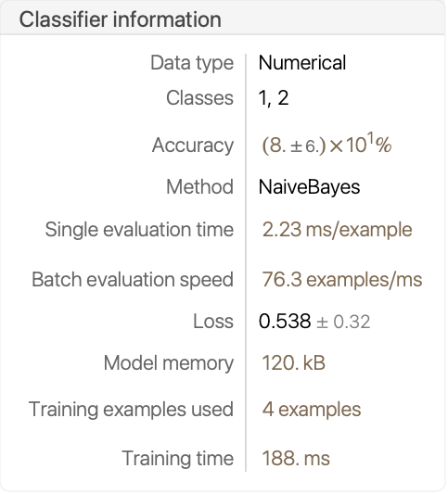
Task: Select the Classes label
Action: (x=199, y=97)
